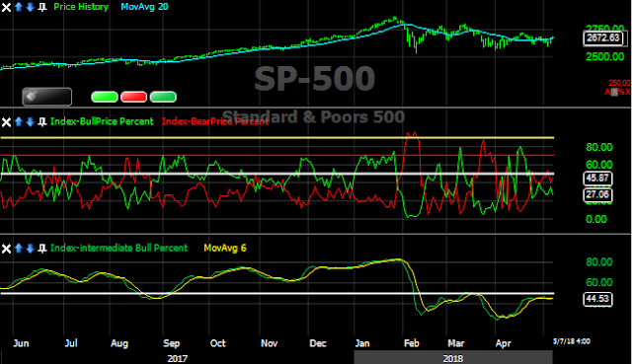Click the 2017 year label
Viewport: 632px width, 364px height.
pos(178,358)
